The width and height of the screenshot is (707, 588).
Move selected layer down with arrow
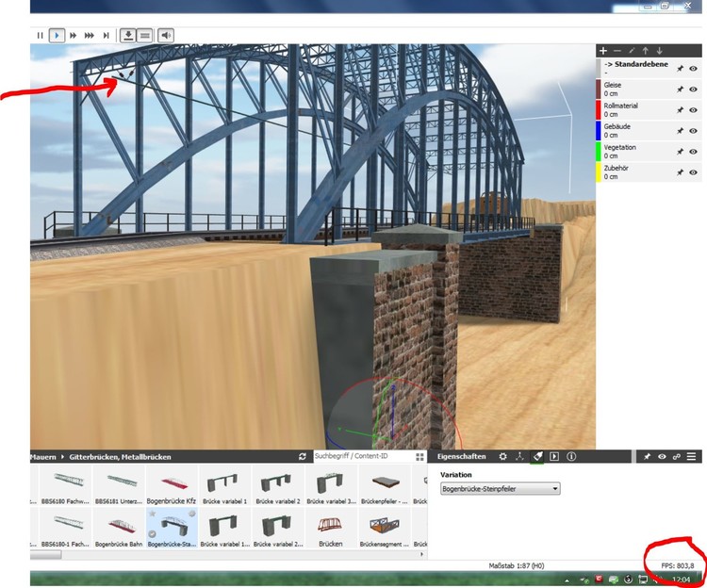(660, 50)
